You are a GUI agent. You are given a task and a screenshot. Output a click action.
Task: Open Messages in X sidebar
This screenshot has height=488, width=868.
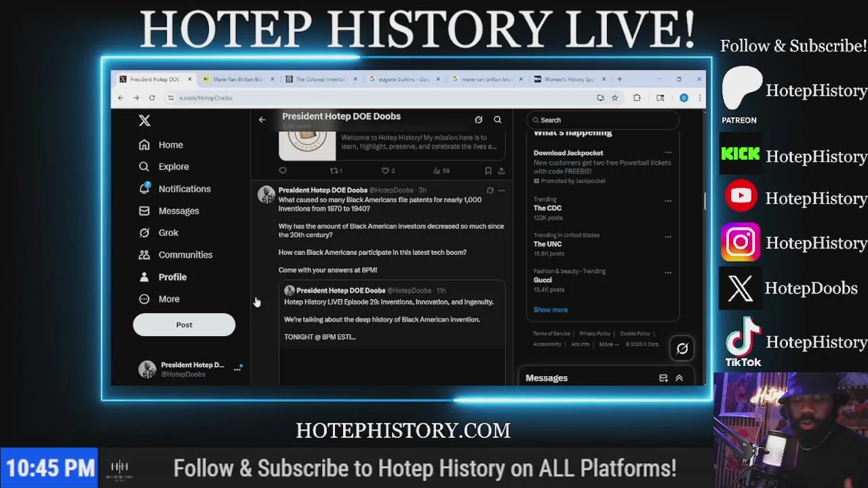coord(169,211)
